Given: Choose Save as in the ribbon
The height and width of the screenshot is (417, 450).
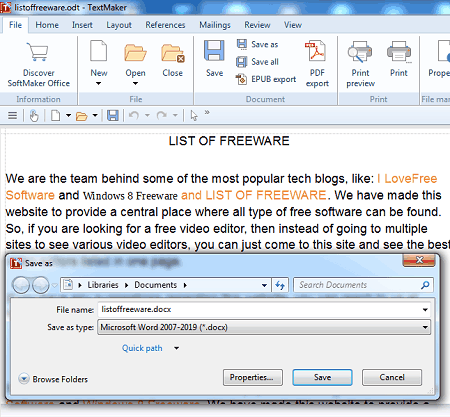Looking at the screenshot, I should tap(257, 44).
